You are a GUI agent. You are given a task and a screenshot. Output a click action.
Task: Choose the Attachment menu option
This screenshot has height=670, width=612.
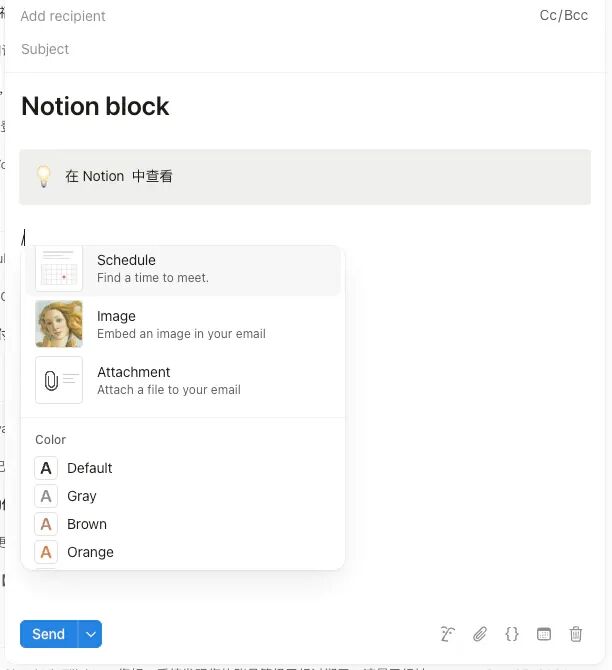(183, 380)
